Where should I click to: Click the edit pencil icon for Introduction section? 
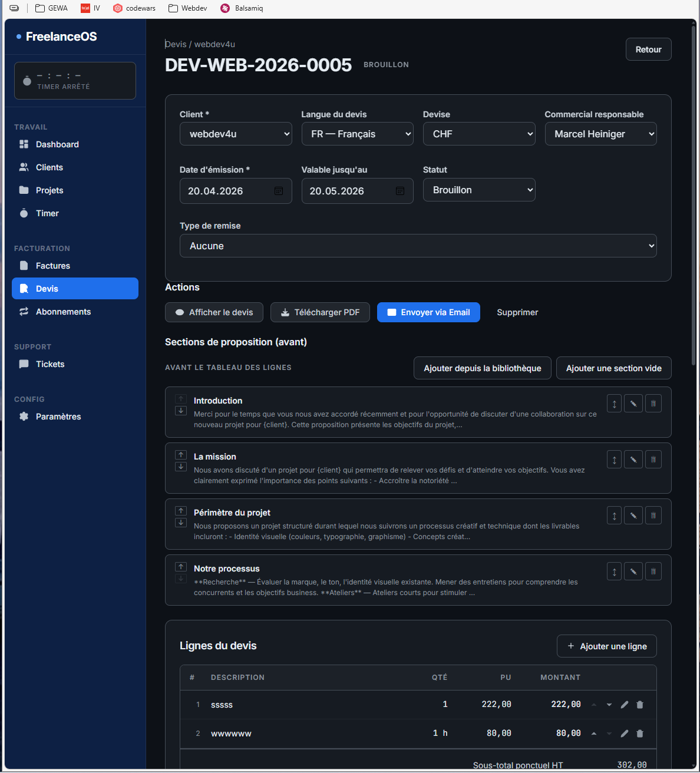tap(633, 404)
